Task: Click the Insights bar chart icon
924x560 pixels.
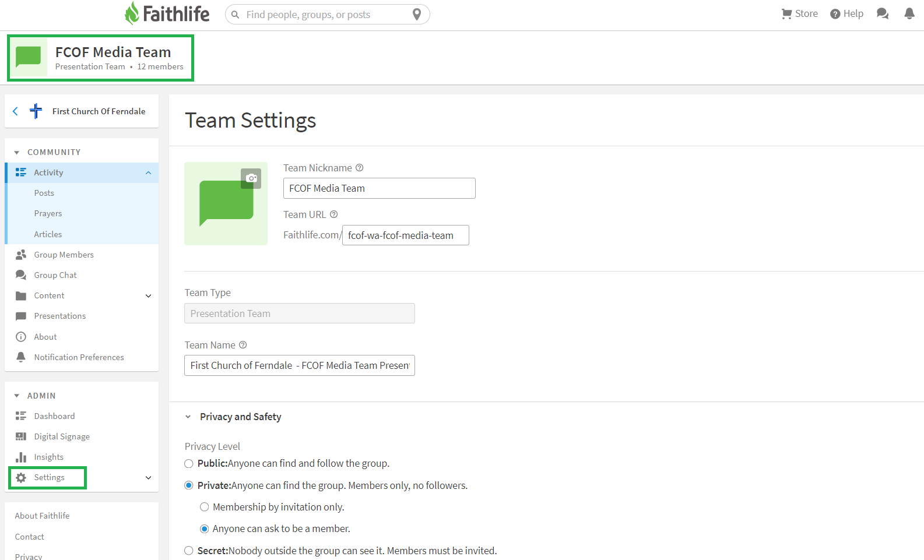Action: [21, 457]
